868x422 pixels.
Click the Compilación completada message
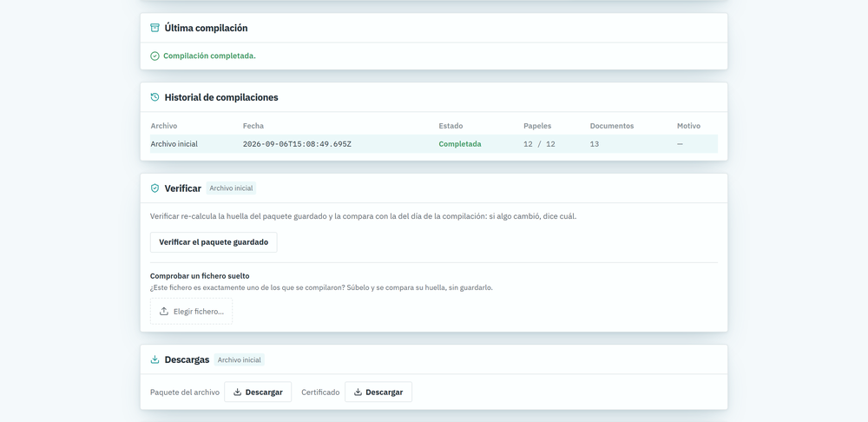pyautogui.click(x=209, y=56)
